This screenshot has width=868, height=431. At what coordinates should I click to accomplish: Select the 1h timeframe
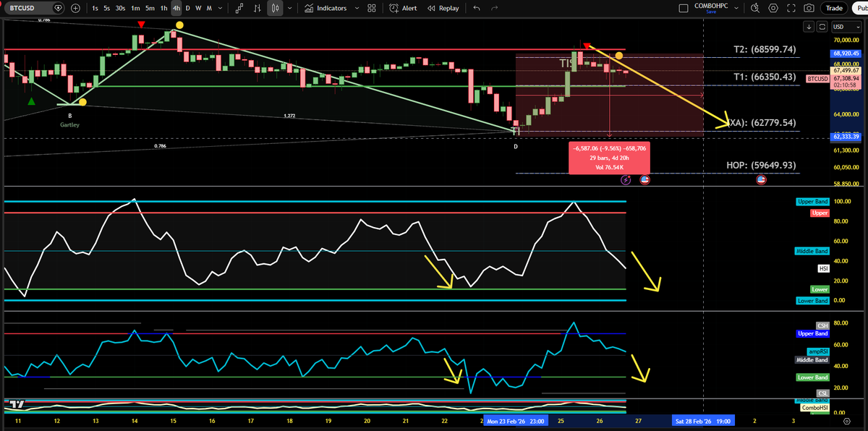(x=164, y=8)
